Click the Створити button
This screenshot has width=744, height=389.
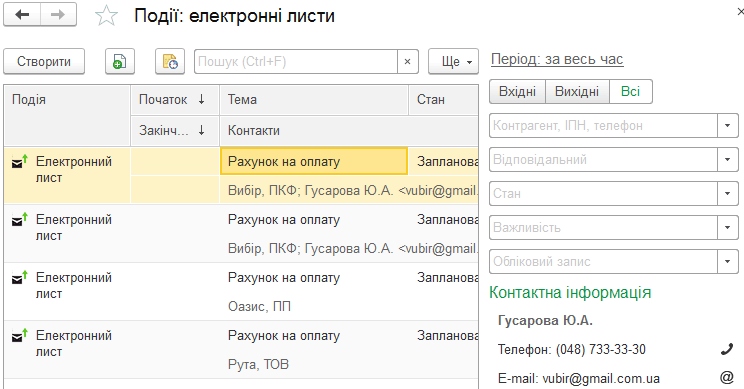44,62
